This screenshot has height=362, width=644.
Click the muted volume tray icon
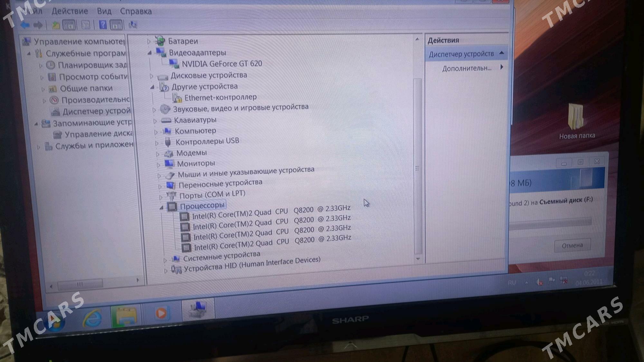coord(539,282)
